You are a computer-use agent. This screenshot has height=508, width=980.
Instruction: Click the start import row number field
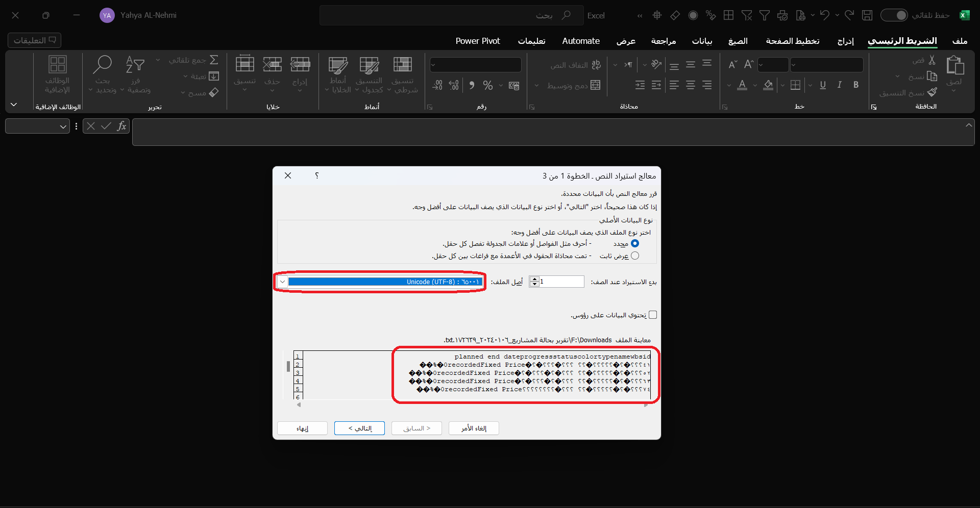pyautogui.click(x=561, y=282)
